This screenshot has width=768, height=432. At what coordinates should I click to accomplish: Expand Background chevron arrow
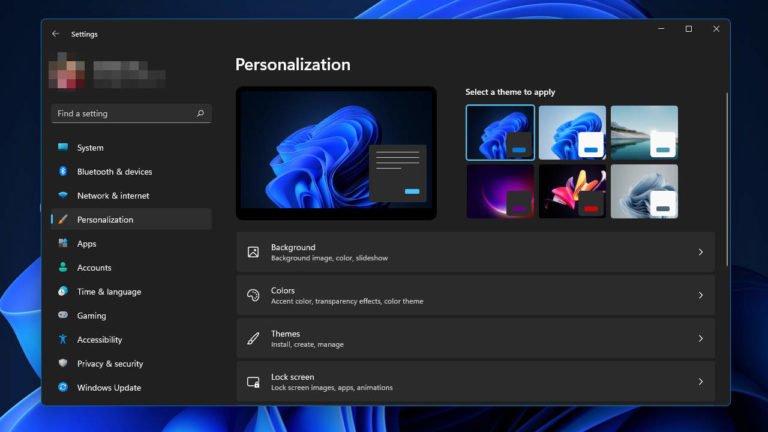pyautogui.click(x=701, y=252)
